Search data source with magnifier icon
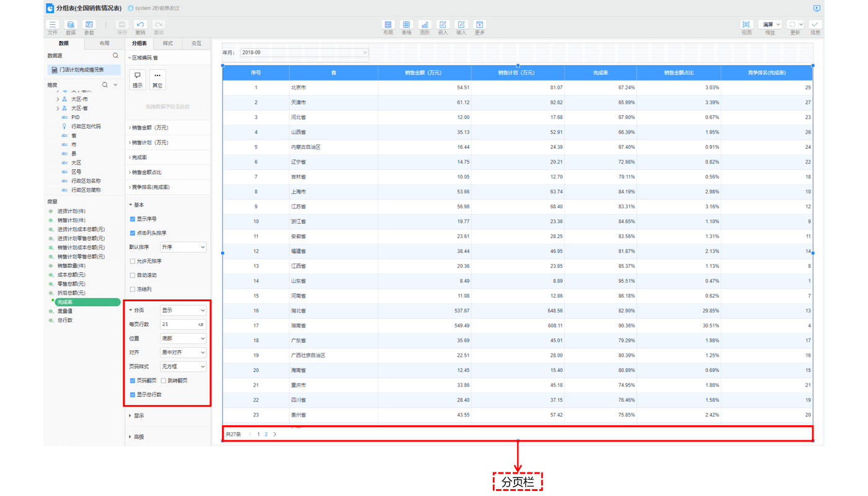Viewport: 868px width, 496px height. tap(115, 56)
